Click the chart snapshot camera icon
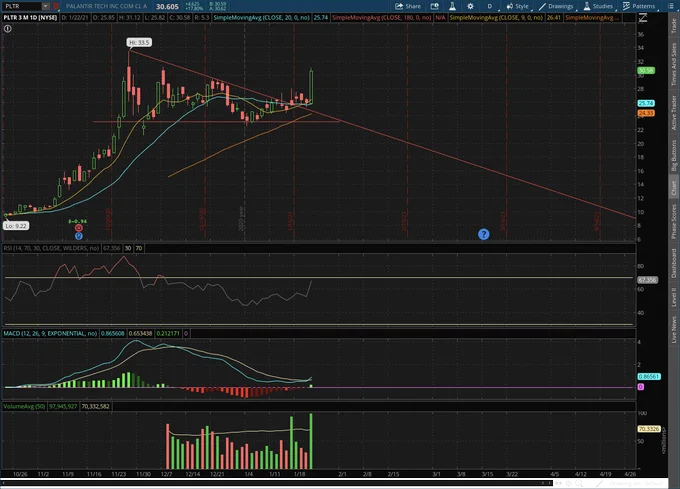This screenshot has height=489, width=680. click(435, 6)
